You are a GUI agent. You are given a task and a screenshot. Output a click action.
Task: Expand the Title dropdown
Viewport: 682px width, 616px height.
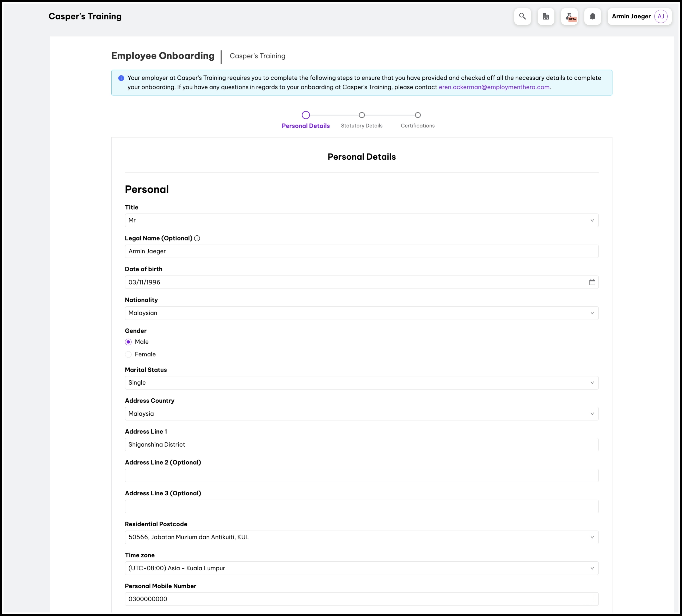coord(361,220)
